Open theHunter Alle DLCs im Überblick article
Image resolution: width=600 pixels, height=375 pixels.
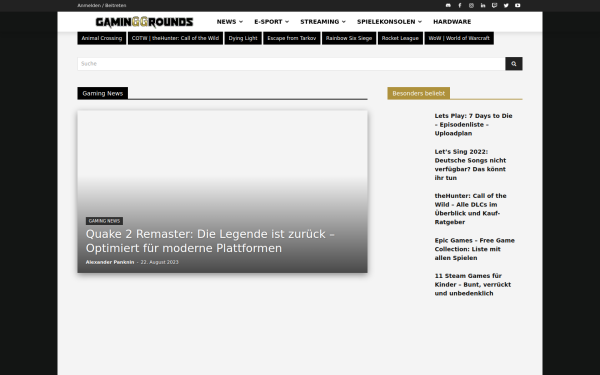pos(471,209)
